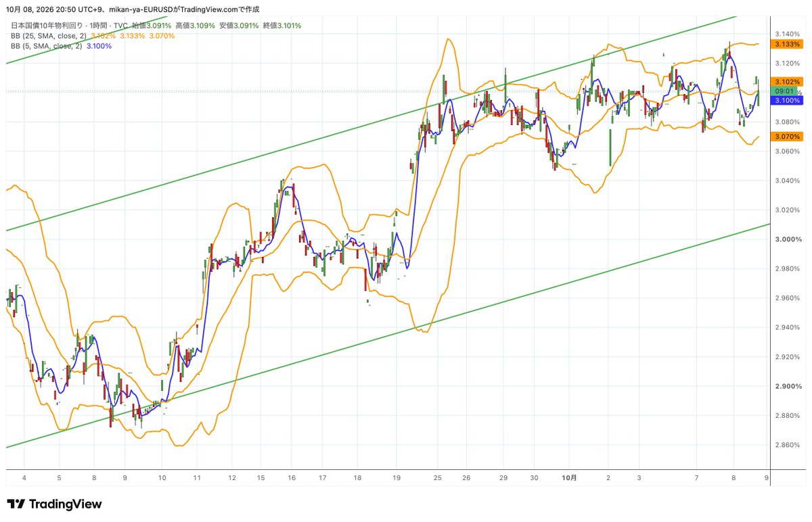Viewport: 812px width, 522px height.
Task: Click the 3.040% price axis label
Action: [x=788, y=181]
